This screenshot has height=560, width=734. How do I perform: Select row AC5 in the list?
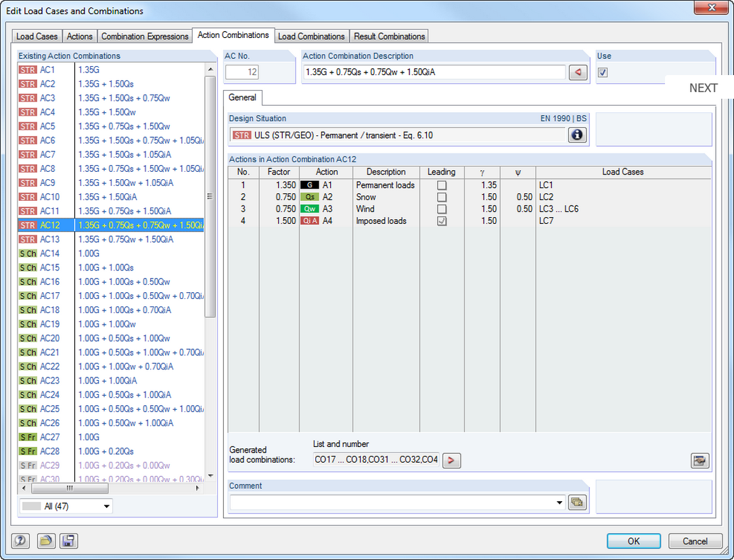tap(111, 126)
